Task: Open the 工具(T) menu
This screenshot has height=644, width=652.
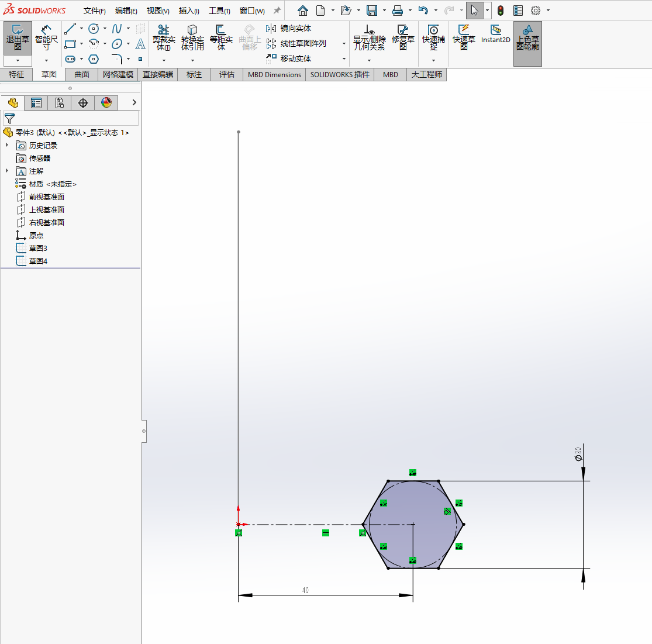Action: click(x=219, y=11)
